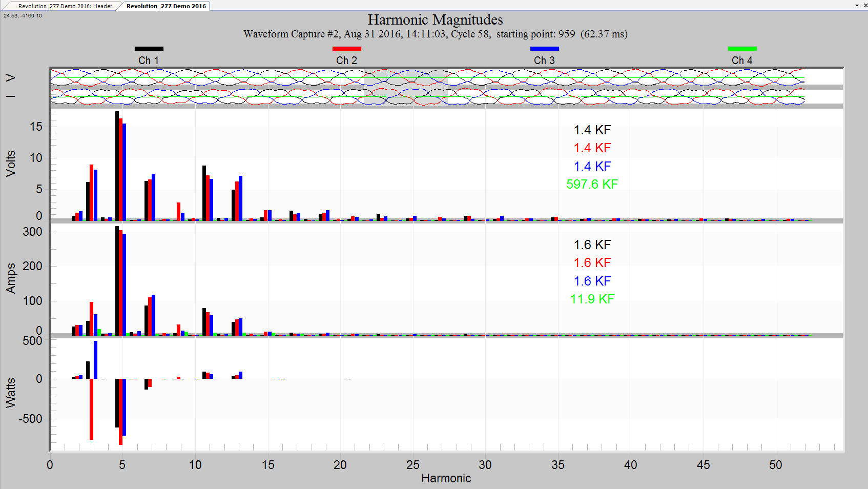Select the Revolution_277 Demo 2016 tab
Screen dimensions: 868x489
tap(165, 6)
